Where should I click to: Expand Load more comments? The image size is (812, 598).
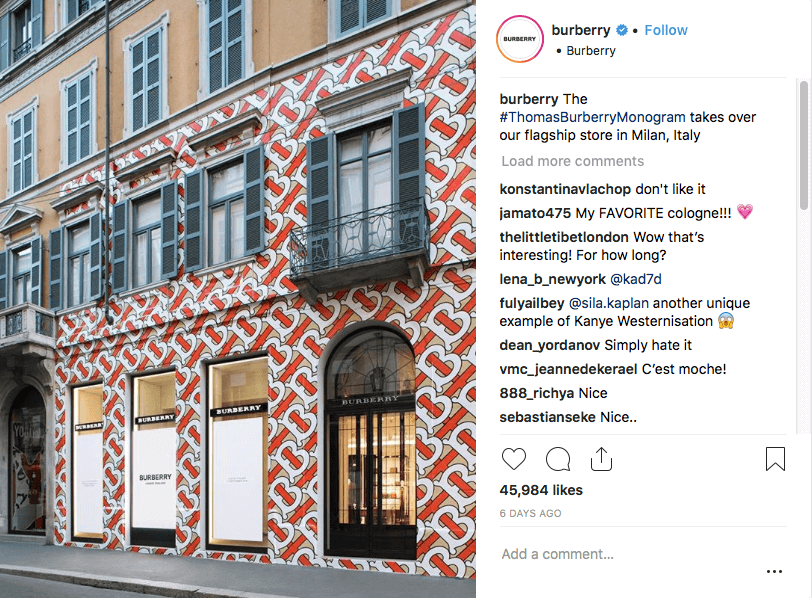572,161
